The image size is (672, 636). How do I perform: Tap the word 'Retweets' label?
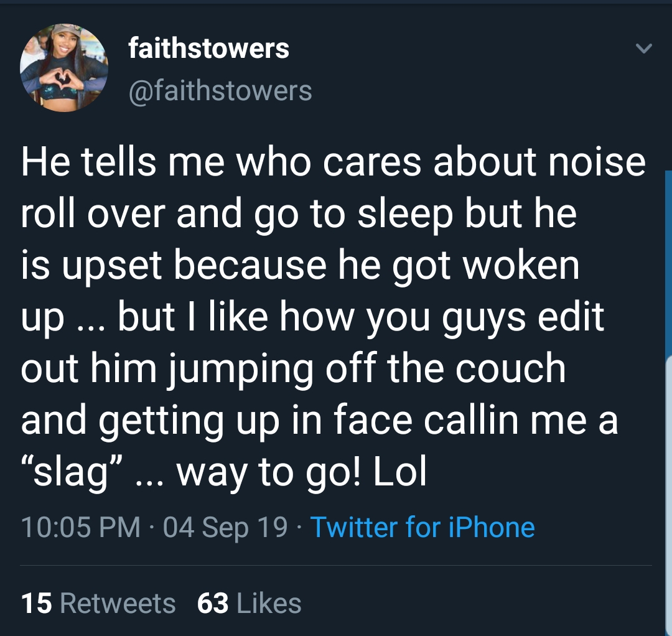(118, 603)
